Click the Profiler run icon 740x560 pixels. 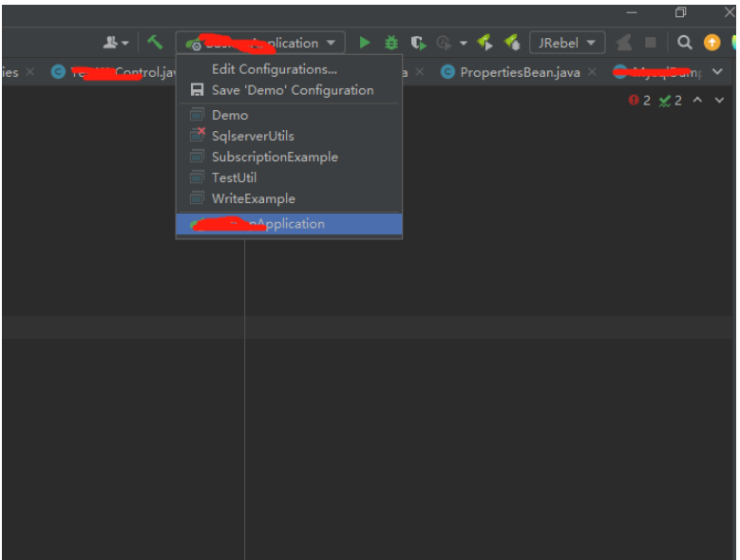coord(444,43)
